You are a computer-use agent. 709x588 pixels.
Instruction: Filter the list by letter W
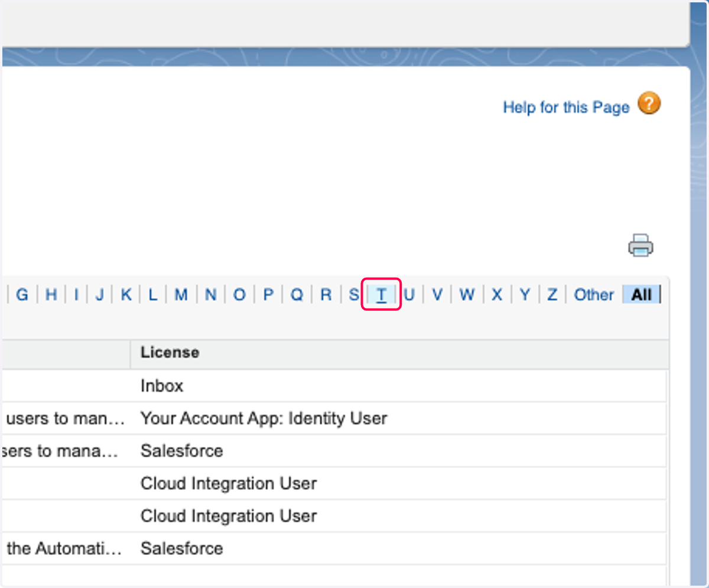pos(467,294)
